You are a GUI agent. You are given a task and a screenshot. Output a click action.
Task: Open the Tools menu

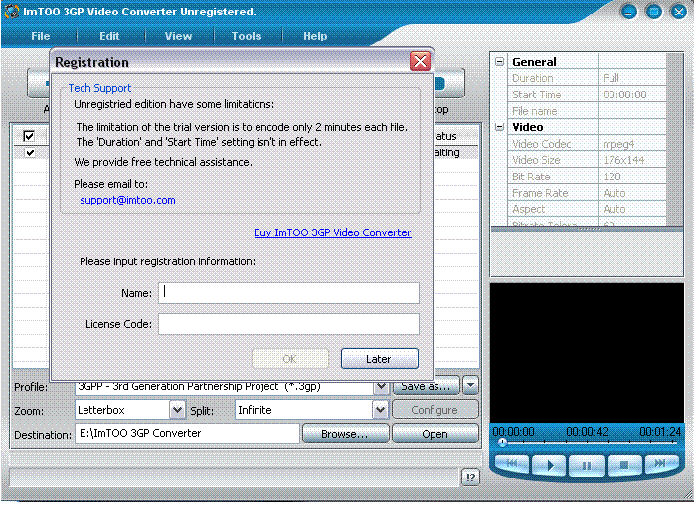coord(246,36)
